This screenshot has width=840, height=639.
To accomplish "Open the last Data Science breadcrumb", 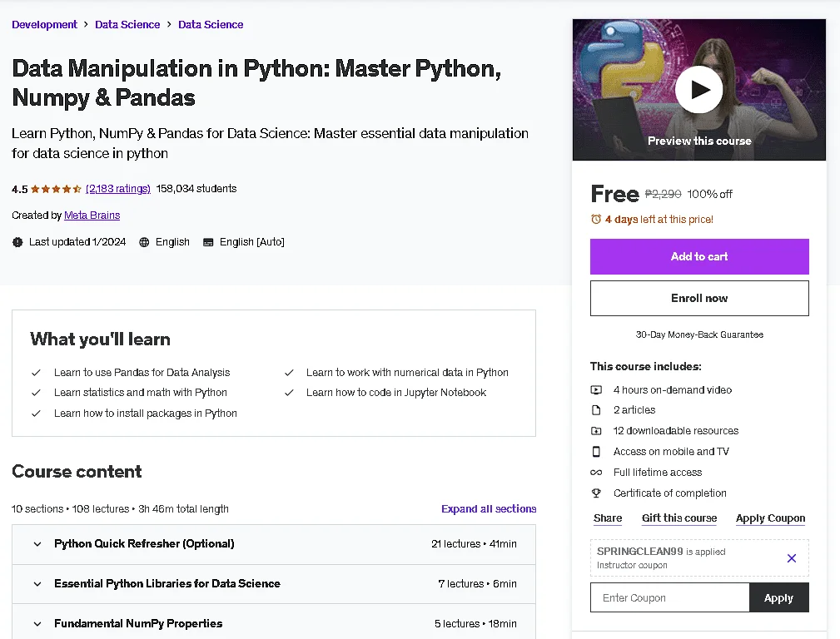I will (x=211, y=25).
